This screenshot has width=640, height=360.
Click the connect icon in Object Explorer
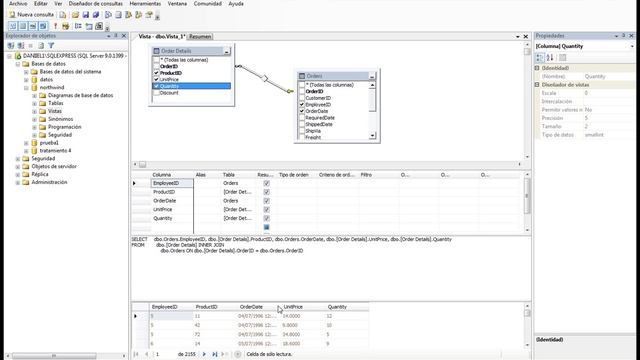coord(11,45)
